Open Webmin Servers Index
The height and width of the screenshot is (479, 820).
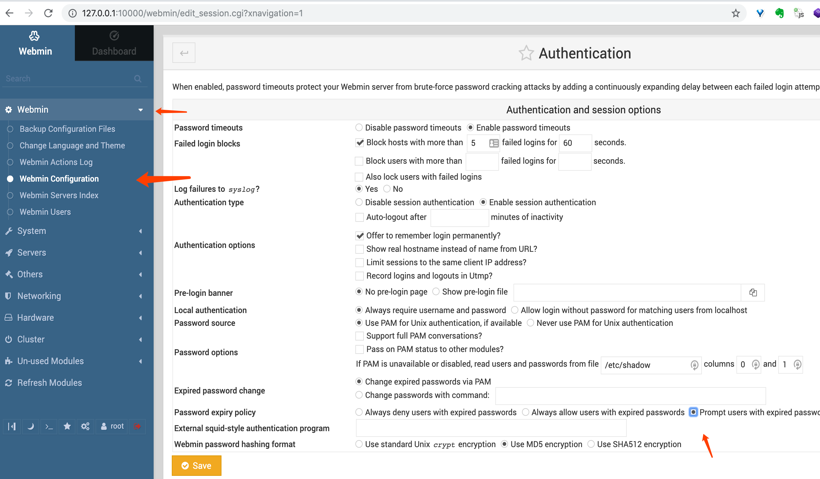tap(59, 195)
